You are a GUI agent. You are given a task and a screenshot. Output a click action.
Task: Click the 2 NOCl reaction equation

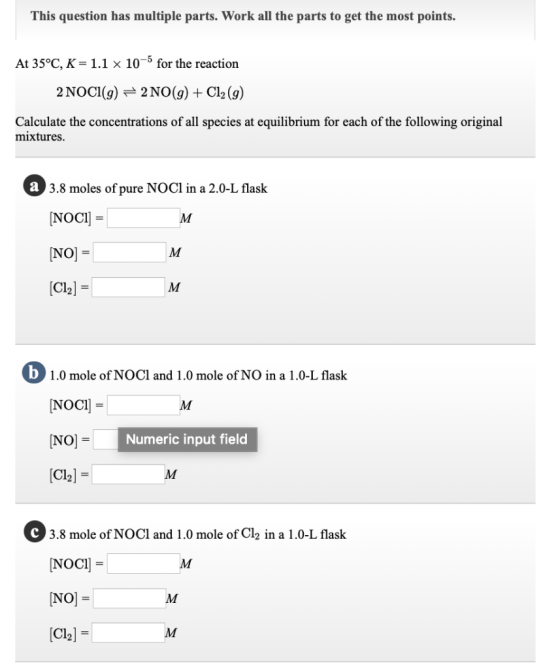pyautogui.click(x=150, y=92)
